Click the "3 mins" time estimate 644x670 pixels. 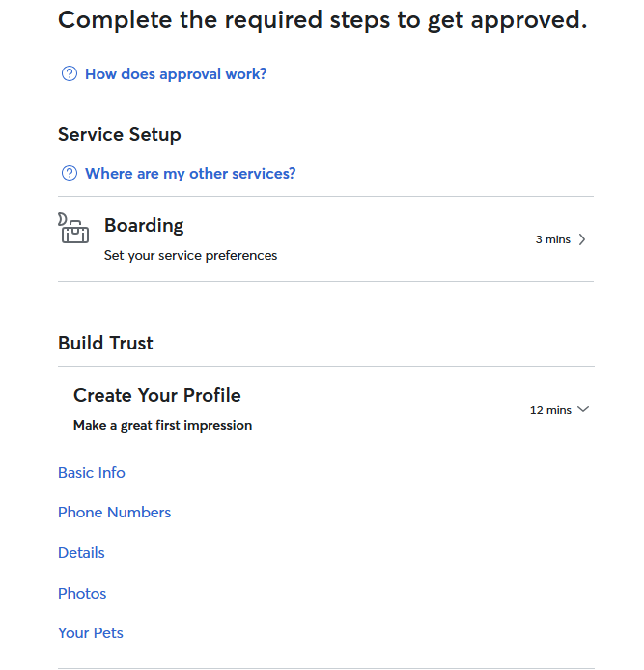pyautogui.click(x=552, y=239)
